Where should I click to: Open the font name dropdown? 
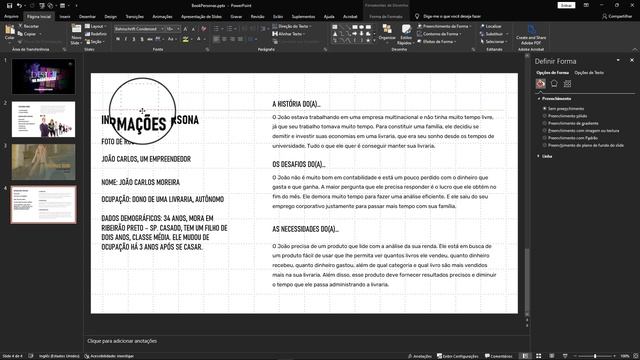coord(162,29)
